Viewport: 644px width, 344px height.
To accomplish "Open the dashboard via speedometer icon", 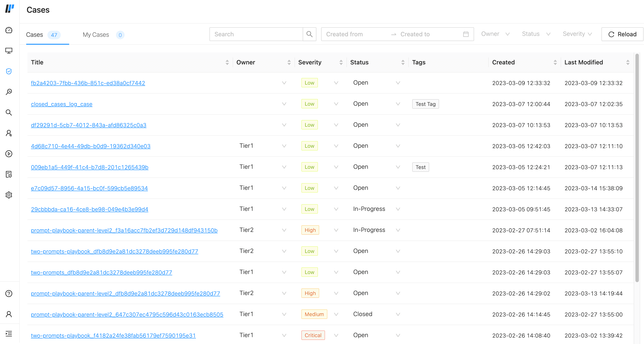I will click(x=9, y=30).
